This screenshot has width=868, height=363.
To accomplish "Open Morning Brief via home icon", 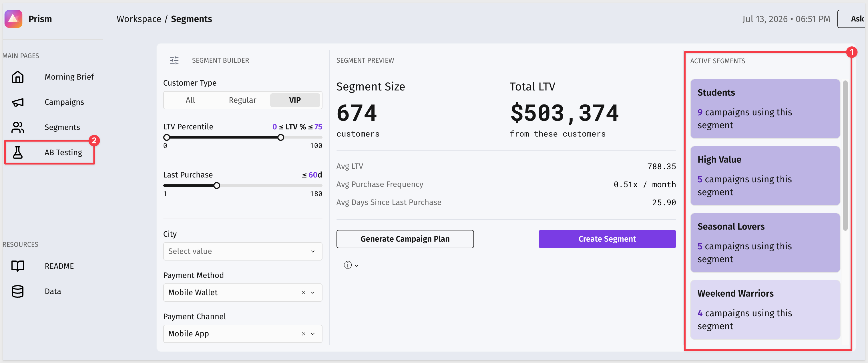I will click(17, 77).
